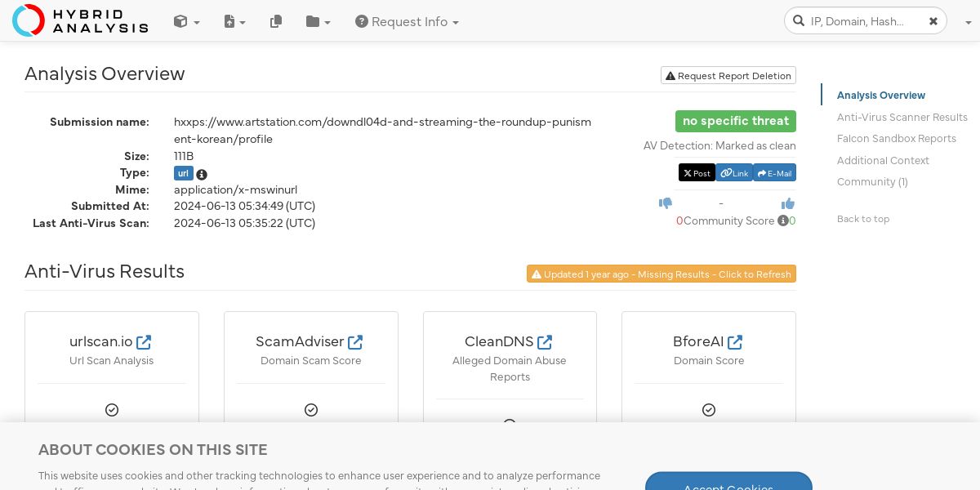Open the Hybrid Analysis home logo
The image size is (980, 490).
coord(80,20)
